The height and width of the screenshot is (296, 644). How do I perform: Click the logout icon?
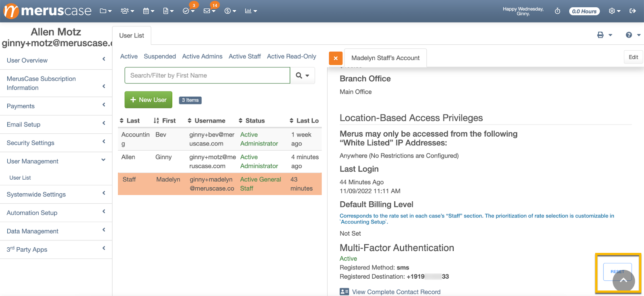pyautogui.click(x=633, y=11)
